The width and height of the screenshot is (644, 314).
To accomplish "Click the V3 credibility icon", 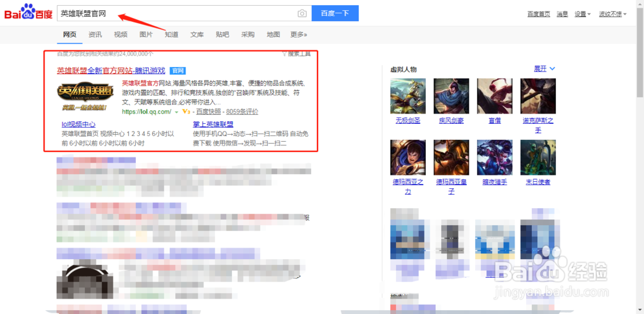I will (x=186, y=112).
